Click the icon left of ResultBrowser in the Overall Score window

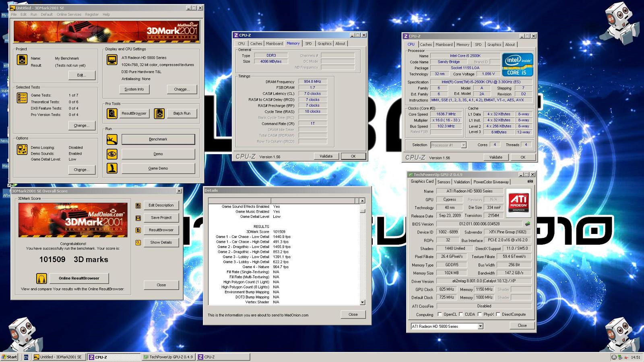pos(138,230)
